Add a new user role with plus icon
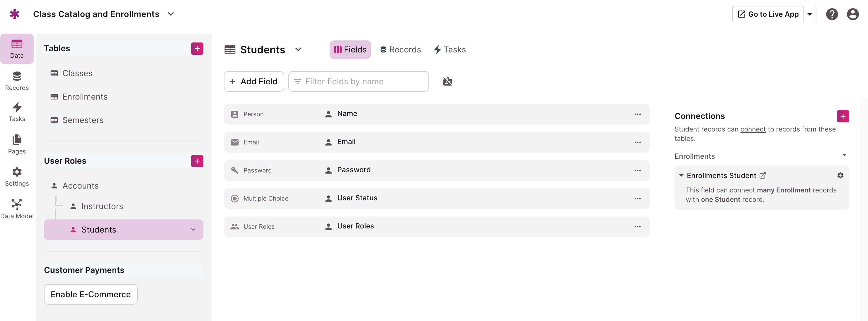 (x=197, y=161)
